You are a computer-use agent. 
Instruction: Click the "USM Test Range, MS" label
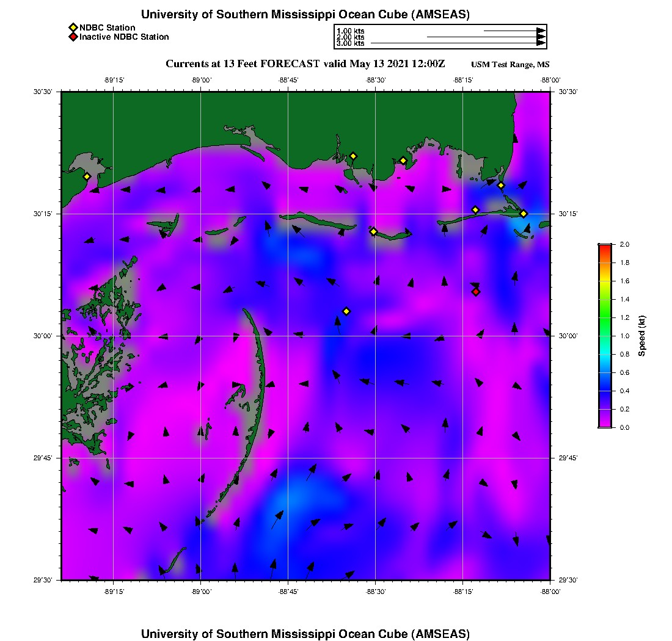click(510, 65)
